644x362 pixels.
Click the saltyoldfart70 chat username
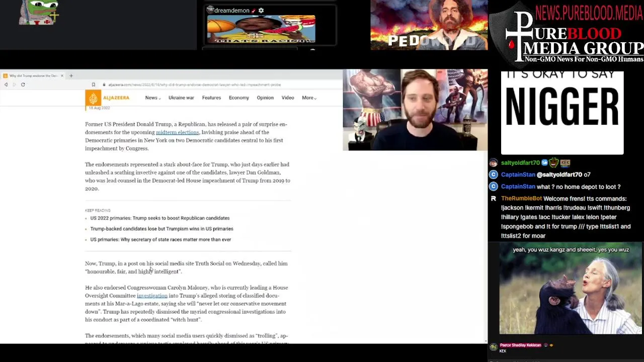click(520, 163)
